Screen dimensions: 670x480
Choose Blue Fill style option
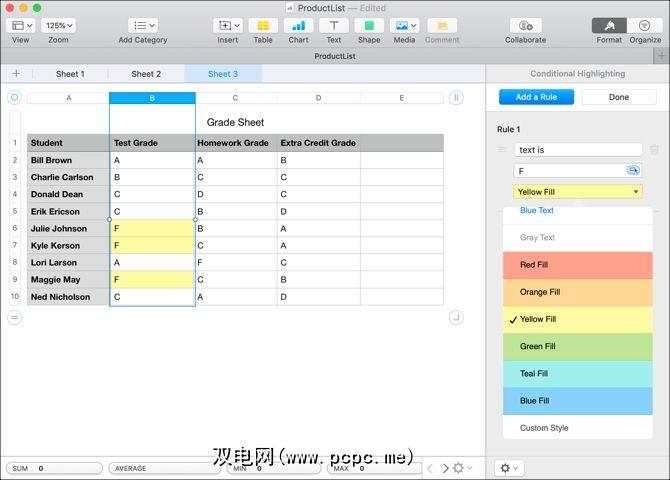click(578, 401)
